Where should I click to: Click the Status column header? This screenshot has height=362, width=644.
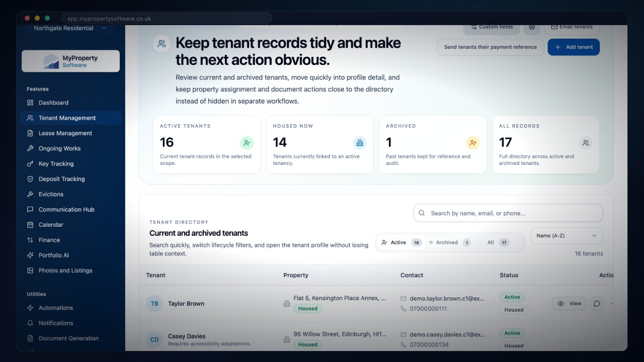509,276
